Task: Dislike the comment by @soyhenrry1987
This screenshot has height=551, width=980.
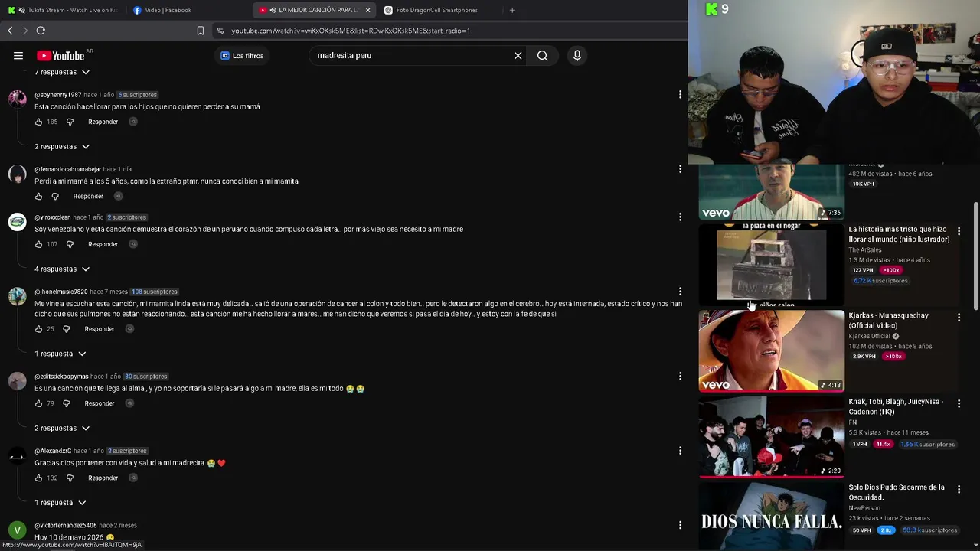Action: click(x=70, y=122)
